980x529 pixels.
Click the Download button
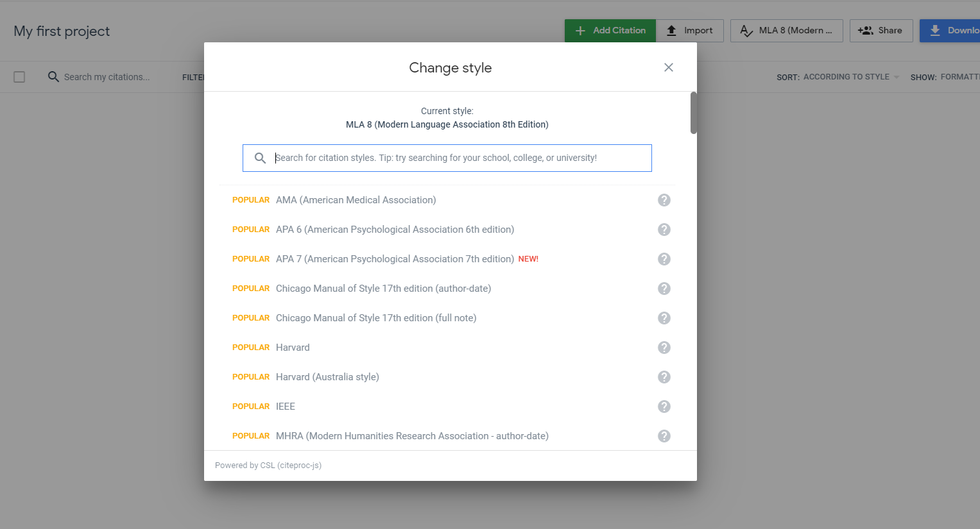click(x=950, y=31)
